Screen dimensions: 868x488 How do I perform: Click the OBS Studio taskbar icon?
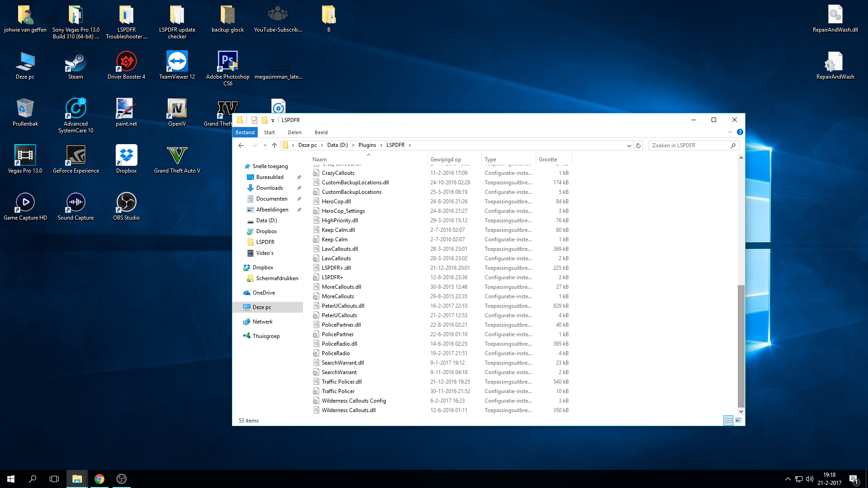click(122, 479)
